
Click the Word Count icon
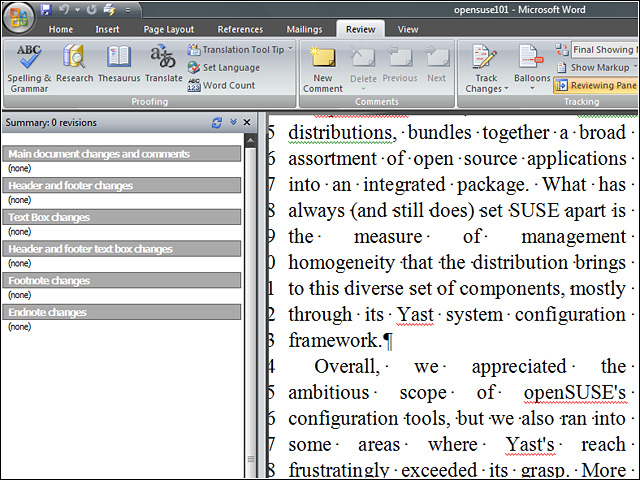[x=193, y=85]
